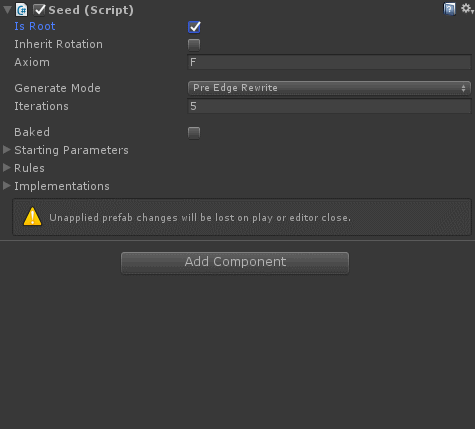Focus the Axiom text field
The width and height of the screenshot is (475, 429).
329,62
